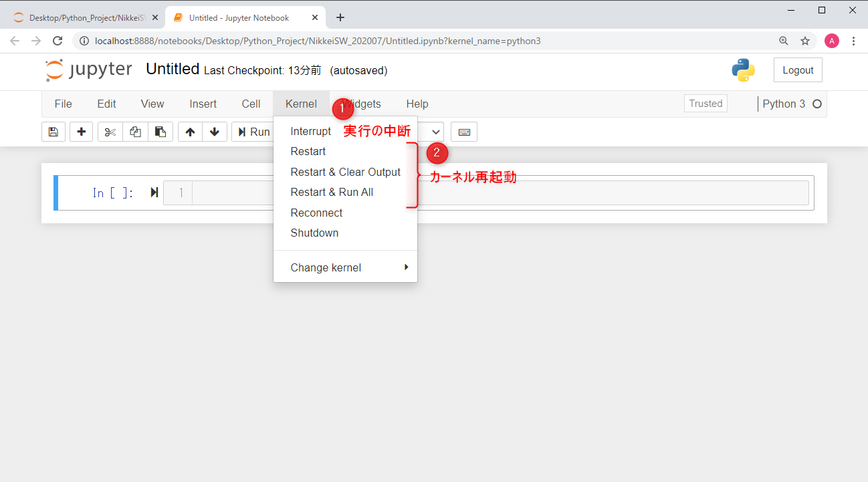Image resolution: width=868 pixels, height=482 pixels.
Task: Choose Restart in Kernel menu
Action: pyautogui.click(x=345, y=152)
